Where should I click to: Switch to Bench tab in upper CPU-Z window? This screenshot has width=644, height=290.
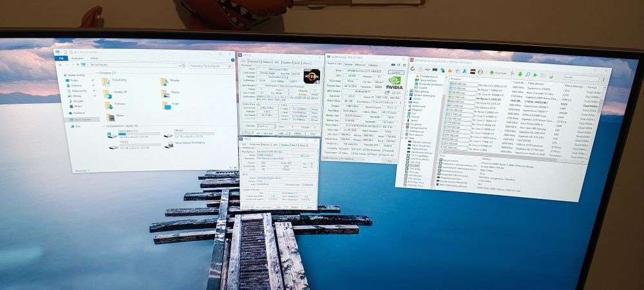297,63
